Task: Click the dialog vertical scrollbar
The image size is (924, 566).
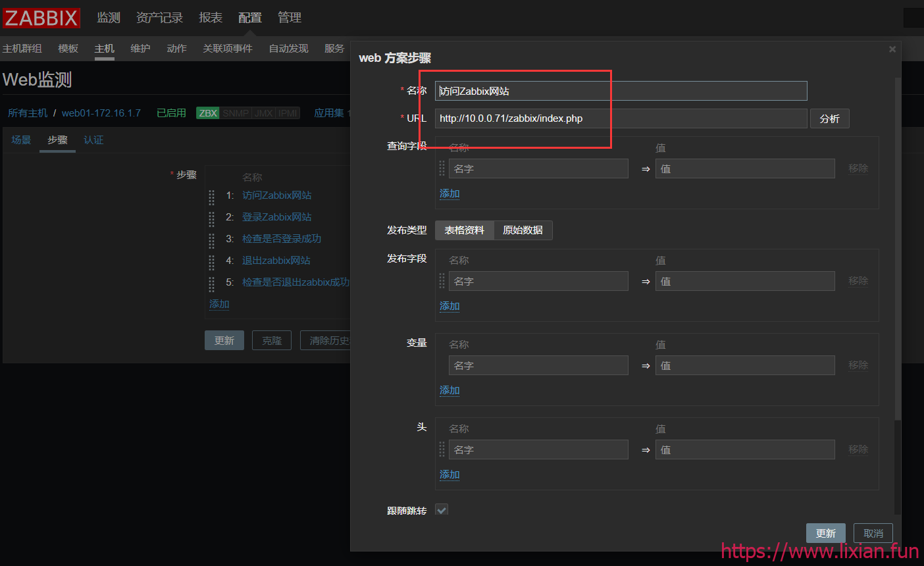Action: tap(898, 249)
